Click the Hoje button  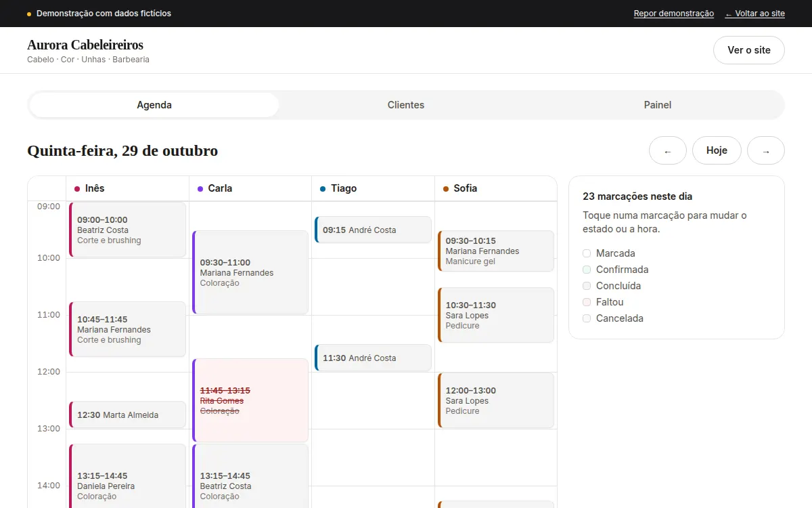pyautogui.click(x=717, y=150)
